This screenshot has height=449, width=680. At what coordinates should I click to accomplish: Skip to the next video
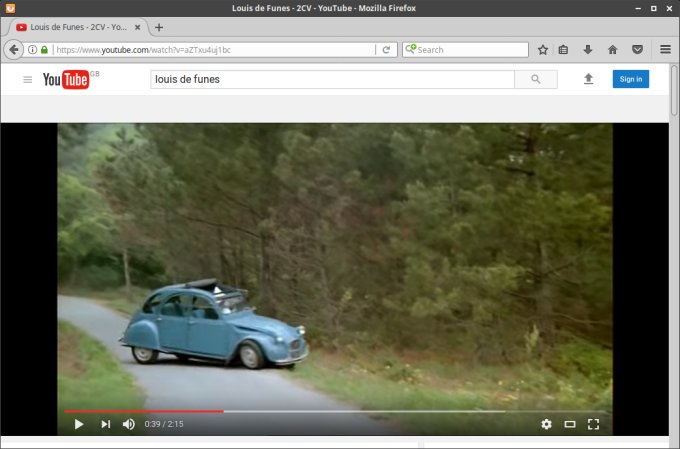pos(106,424)
